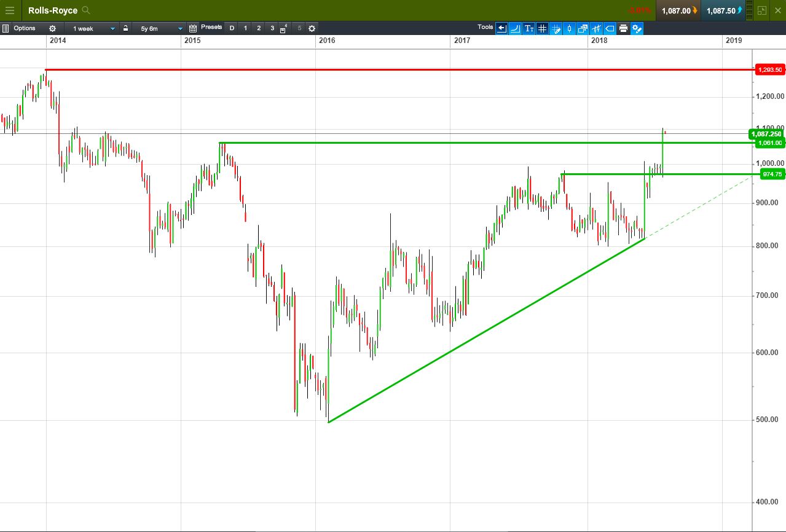
Task: Select the green 974.75 level label
Action: click(x=771, y=174)
